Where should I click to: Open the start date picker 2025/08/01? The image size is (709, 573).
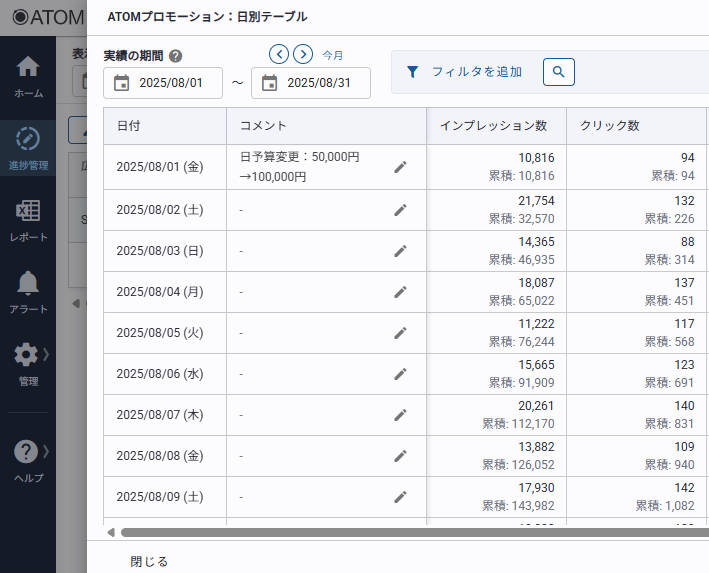[163, 83]
